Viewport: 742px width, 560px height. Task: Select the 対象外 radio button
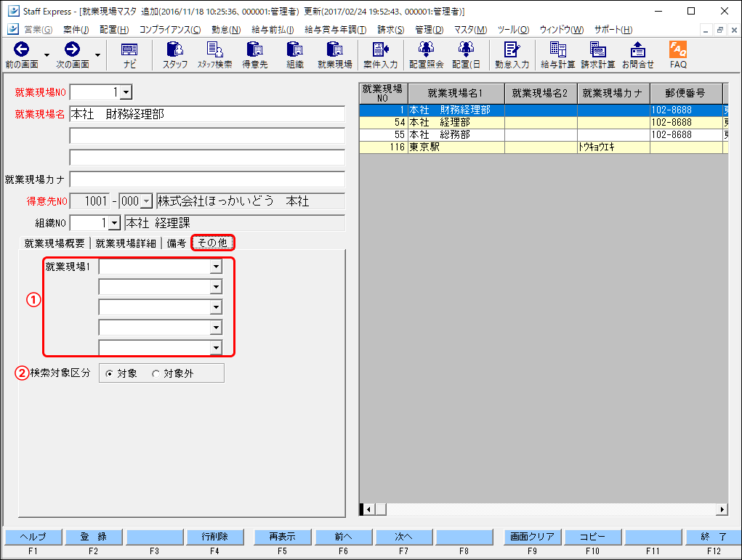[156, 373]
